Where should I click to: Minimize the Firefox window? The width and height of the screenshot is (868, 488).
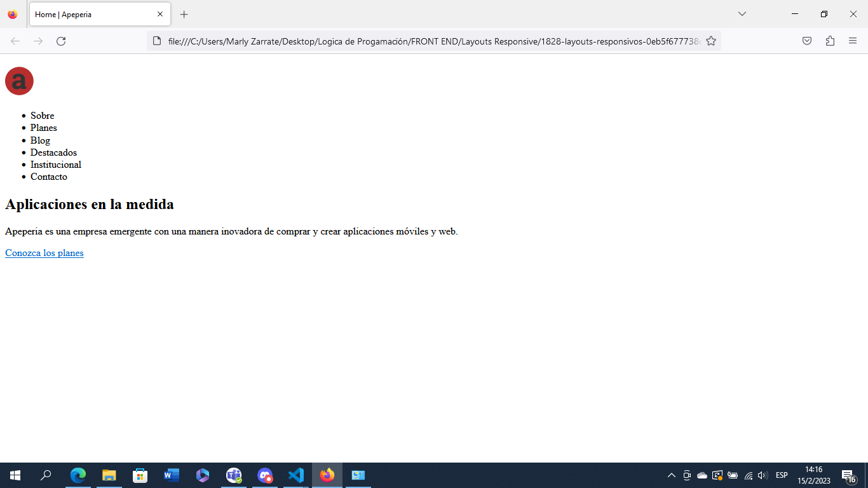795,14
